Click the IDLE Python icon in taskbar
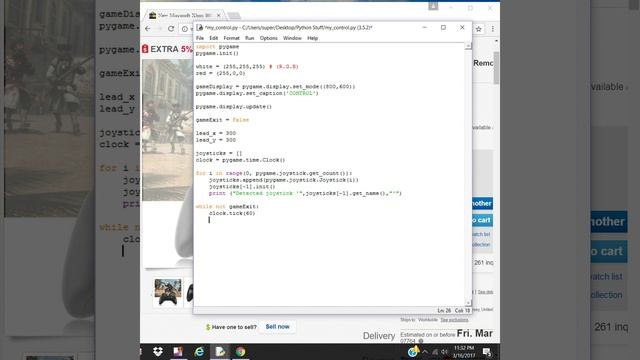Image resolution: width=640 pixels, height=360 pixels. (220, 351)
